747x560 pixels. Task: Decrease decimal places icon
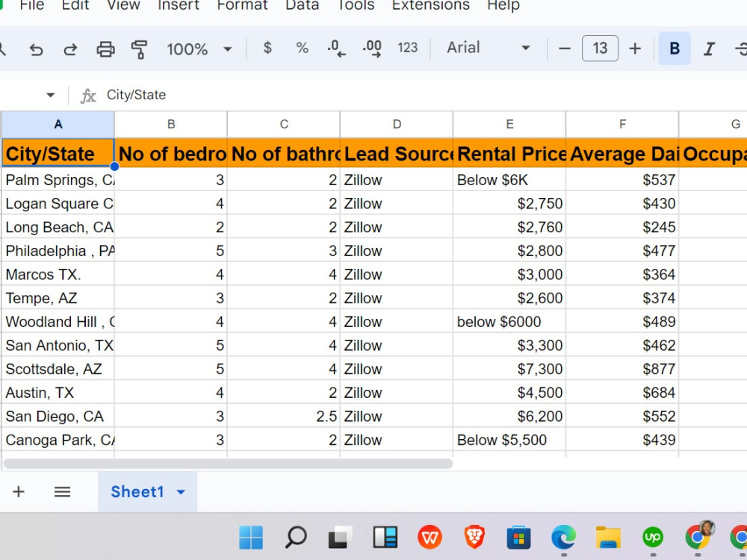tap(337, 49)
